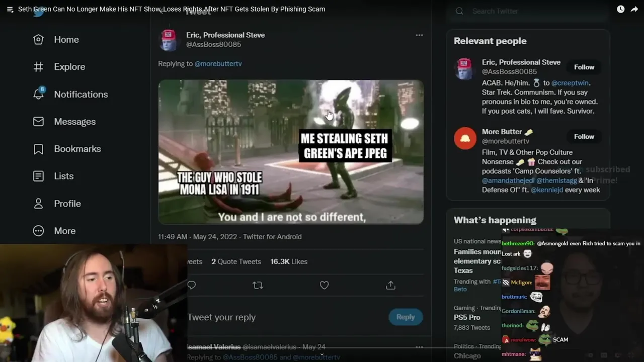Click the What's happening heading
This screenshot has height=362, width=644.
(495, 220)
